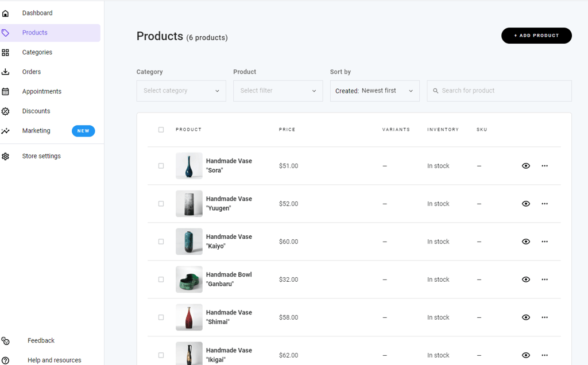
Task: Click the Discounts badge icon
Action: [x=5, y=111]
